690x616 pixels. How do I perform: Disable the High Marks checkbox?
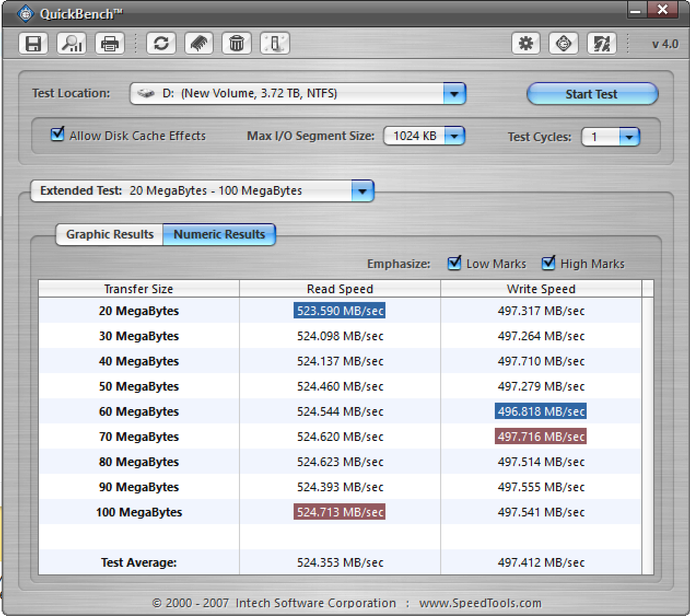pyautogui.click(x=548, y=263)
